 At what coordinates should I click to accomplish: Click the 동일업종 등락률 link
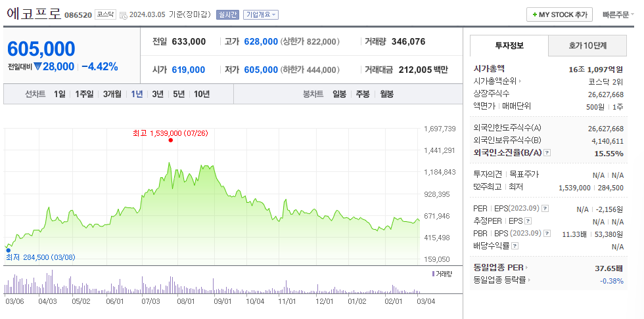499,280
